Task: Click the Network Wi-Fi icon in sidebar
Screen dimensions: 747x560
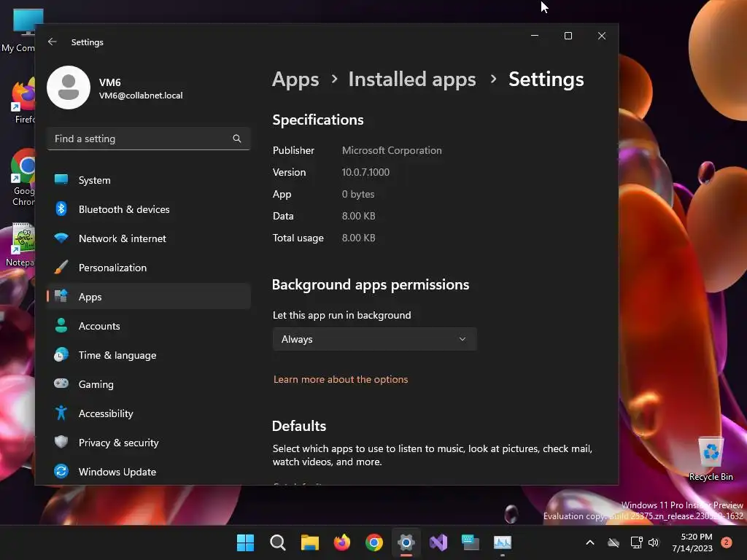Action: (61, 238)
